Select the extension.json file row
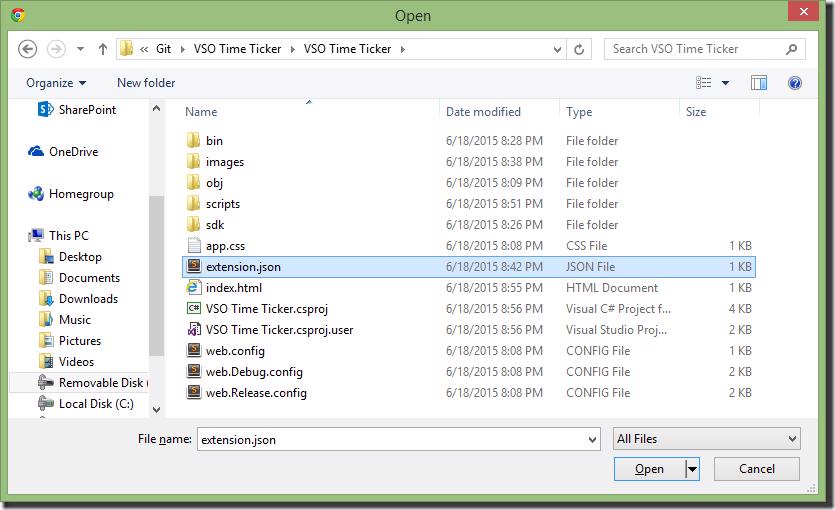Image resolution: width=835 pixels, height=510 pixels. click(x=469, y=267)
